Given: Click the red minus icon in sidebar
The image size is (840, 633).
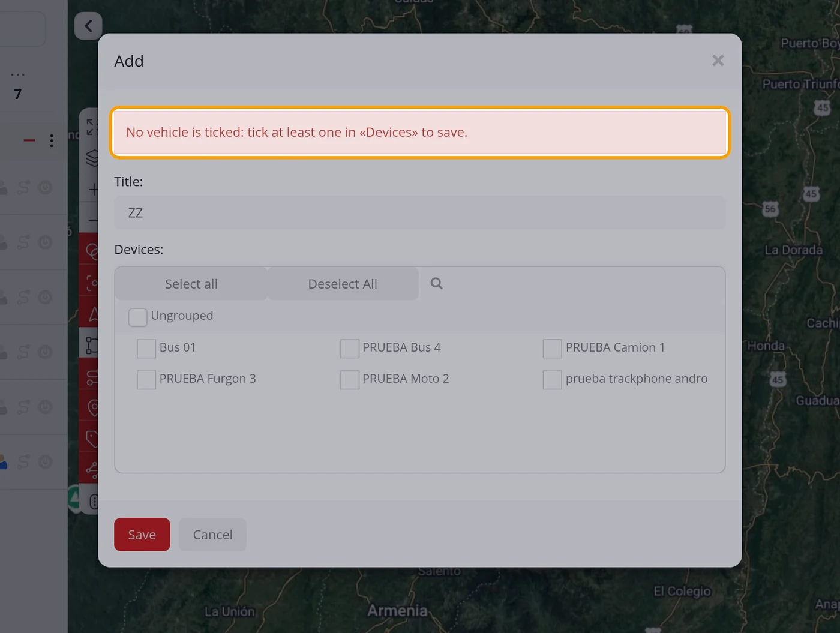Looking at the screenshot, I should (29, 140).
